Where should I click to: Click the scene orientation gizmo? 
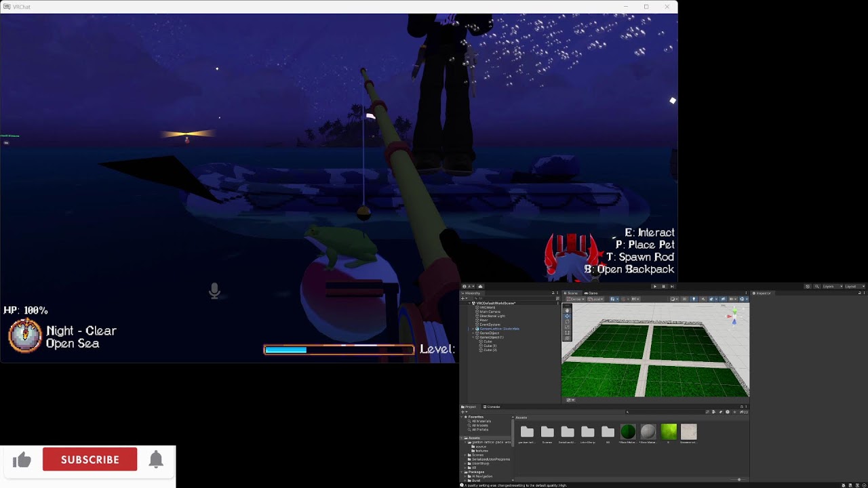pyautogui.click(x=734, y=316)
